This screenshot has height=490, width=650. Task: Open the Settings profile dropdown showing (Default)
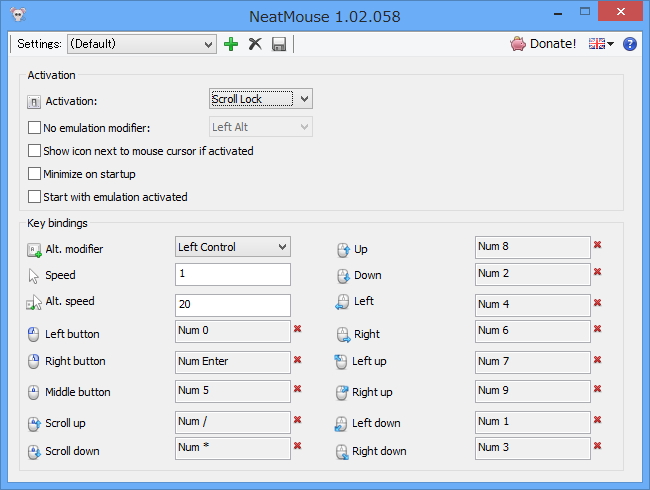(142, 44)
